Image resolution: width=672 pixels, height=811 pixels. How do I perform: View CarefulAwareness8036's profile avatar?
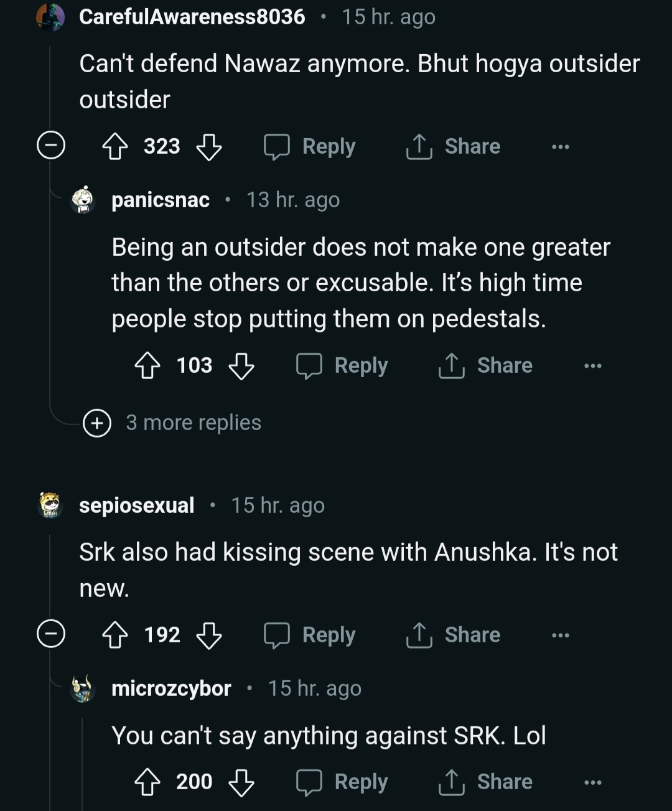pos(51,17)
